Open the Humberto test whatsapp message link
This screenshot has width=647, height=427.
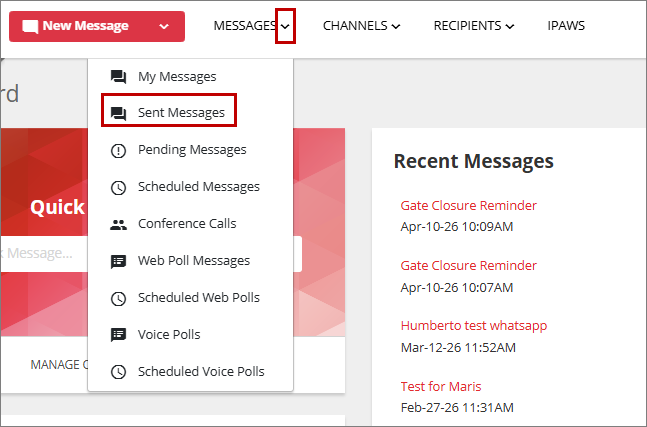[474, 326]
